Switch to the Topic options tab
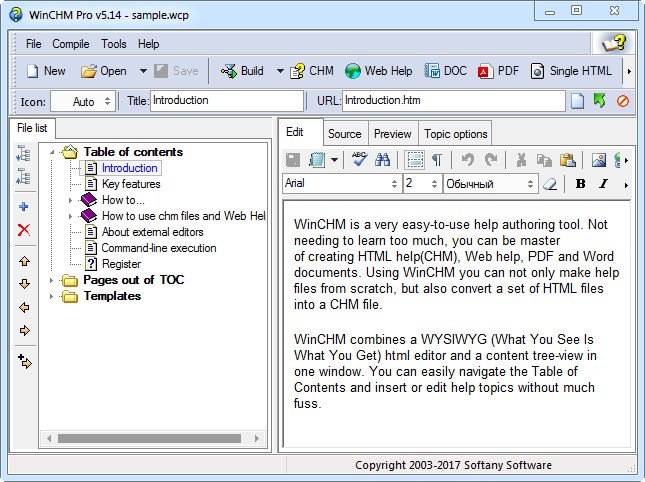Image resolution: width=645 pixels, height=482 pixels. point(455,134)
